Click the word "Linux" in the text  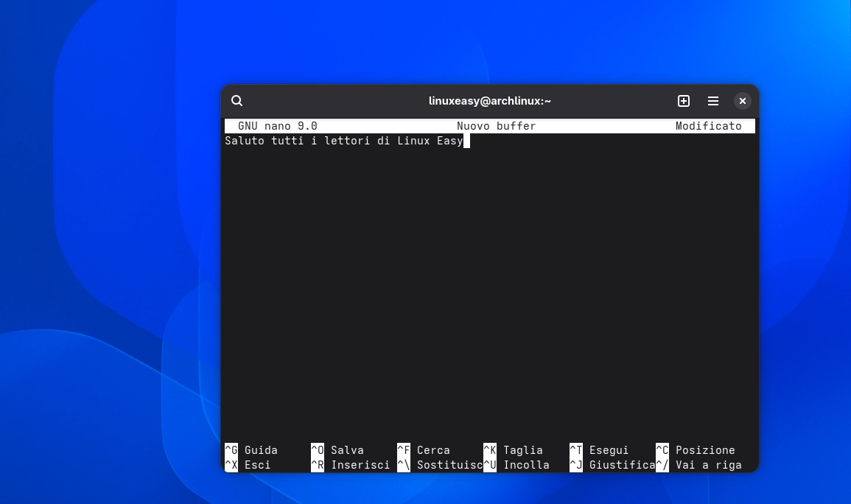[413, 141]
